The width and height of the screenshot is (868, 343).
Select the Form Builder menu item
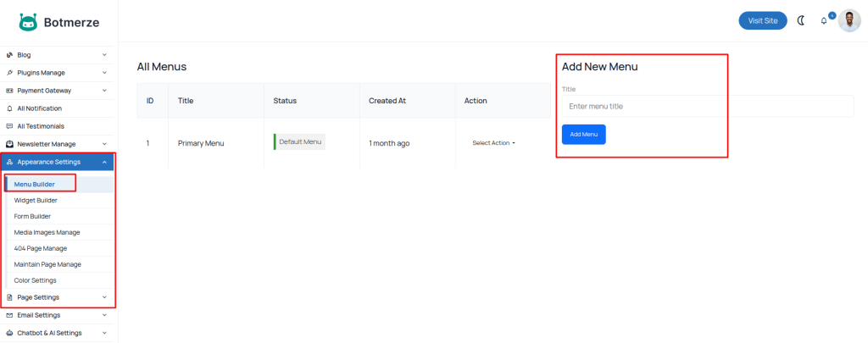(33, 216)
